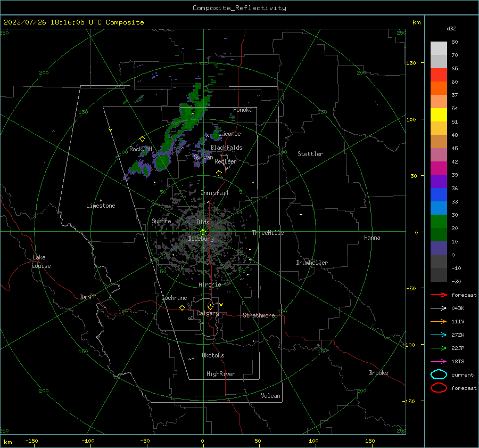
Task: Click the 'Drumheller' city label
Action: (312, 263)
